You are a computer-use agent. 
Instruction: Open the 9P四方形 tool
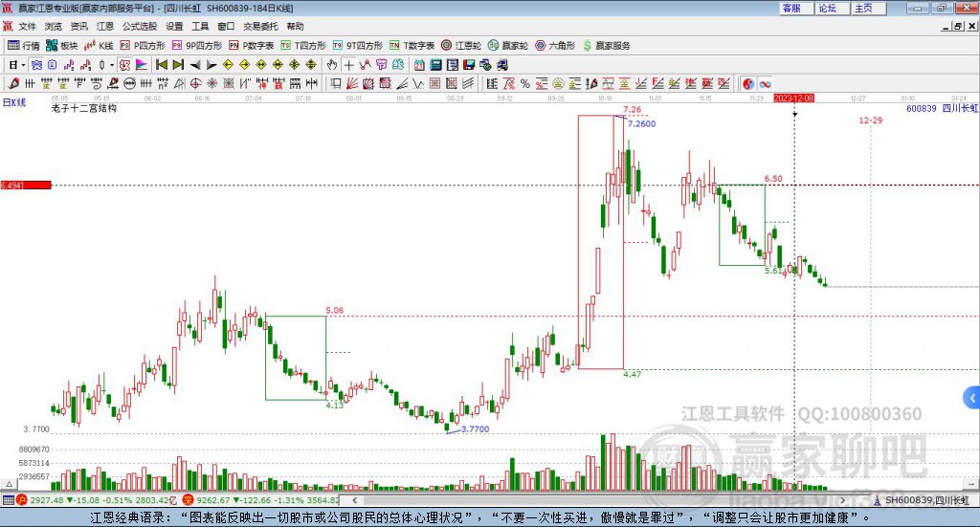tap(197, 46)
